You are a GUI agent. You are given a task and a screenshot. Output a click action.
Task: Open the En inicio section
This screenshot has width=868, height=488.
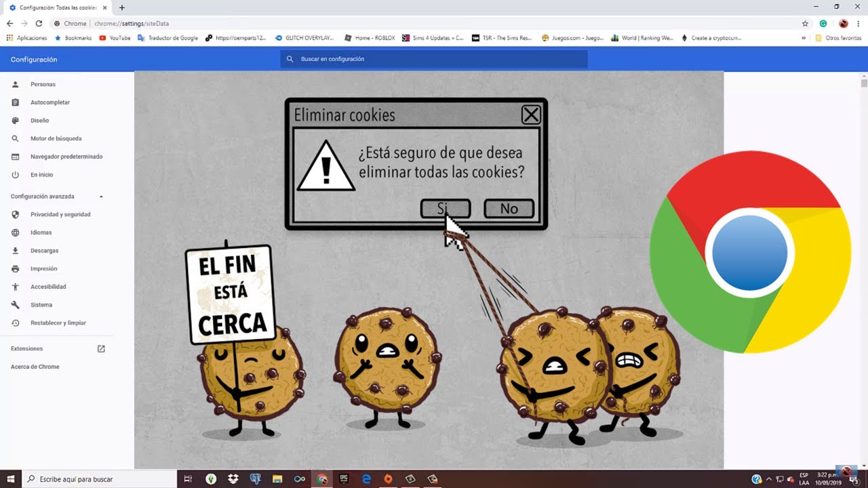coord(41,175)
